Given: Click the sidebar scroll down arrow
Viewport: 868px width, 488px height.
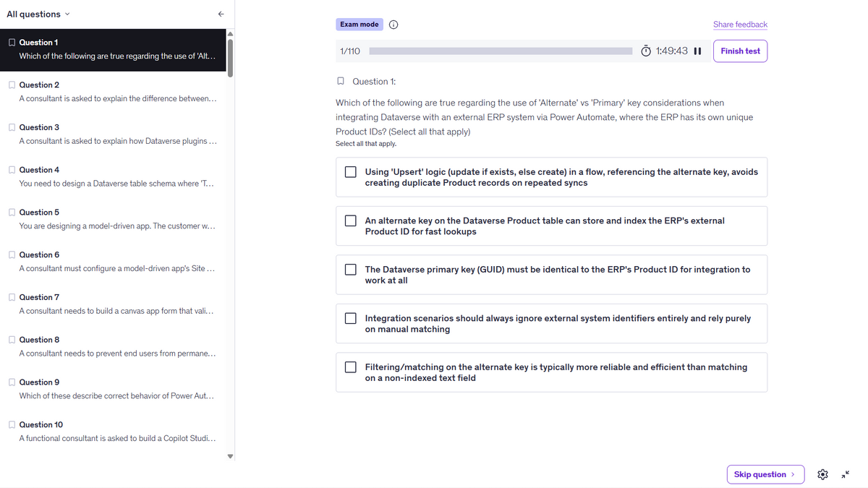Looking at the screenshot, I should click(231, 456).
